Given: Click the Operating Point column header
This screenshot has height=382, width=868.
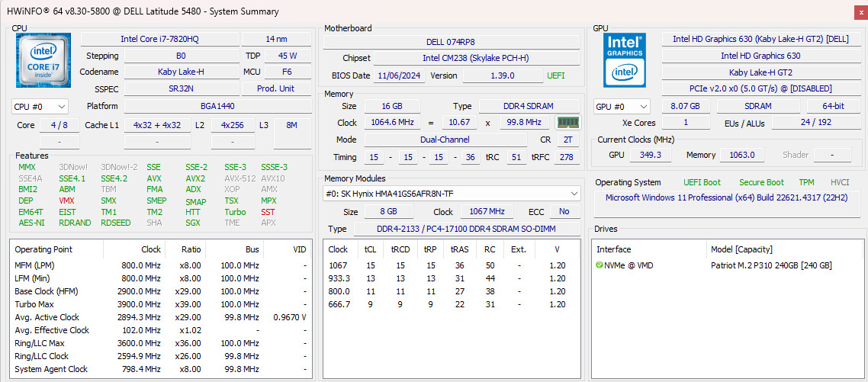Looking at the screenshot, I should [x=57, y=249].
